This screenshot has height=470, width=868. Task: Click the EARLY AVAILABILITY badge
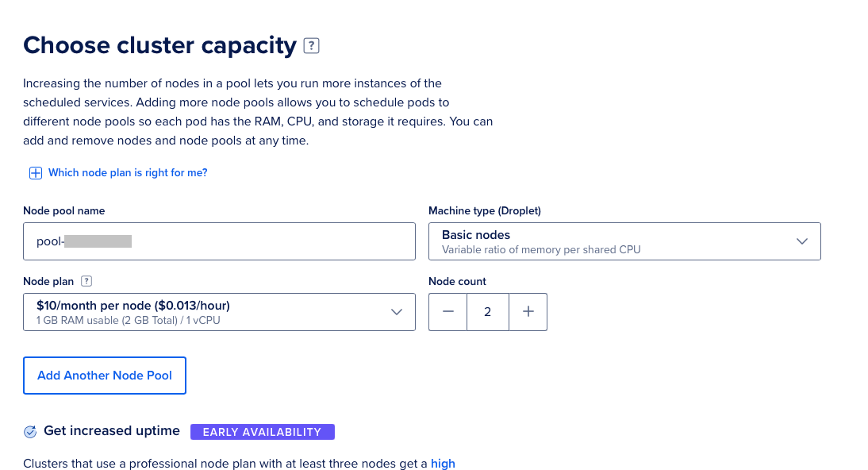pyautogui.click(x=262, y=431)
